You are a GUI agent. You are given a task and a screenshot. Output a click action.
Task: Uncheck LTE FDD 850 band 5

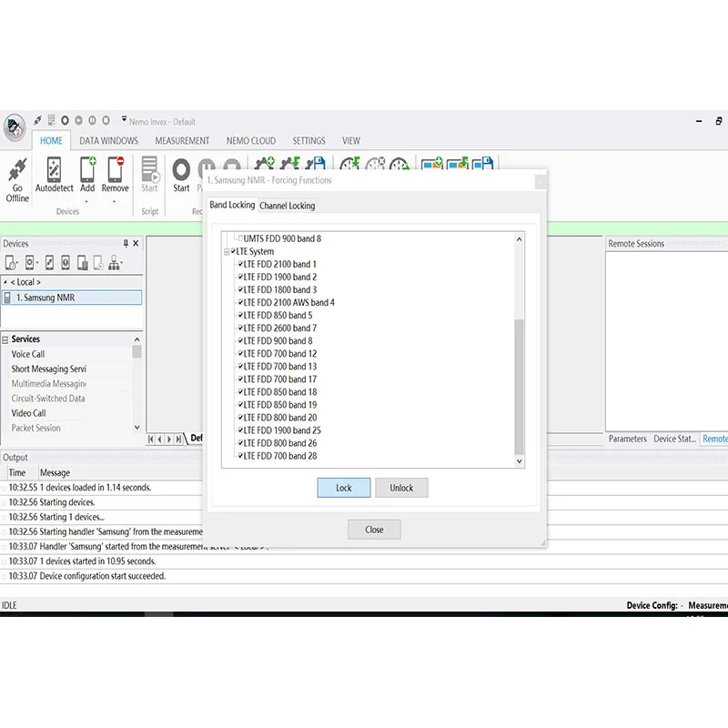[x=240, y=315]
